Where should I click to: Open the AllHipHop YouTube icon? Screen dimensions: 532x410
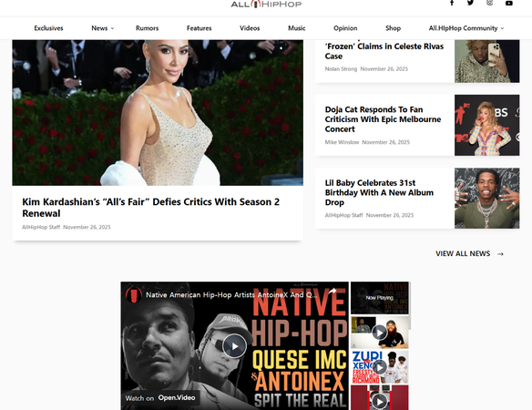pyautogui.click(x=509, y=3)
